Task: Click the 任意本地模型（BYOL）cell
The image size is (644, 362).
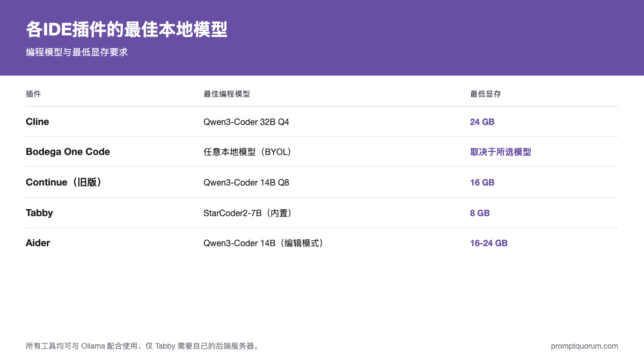Action: click(249, 152)
